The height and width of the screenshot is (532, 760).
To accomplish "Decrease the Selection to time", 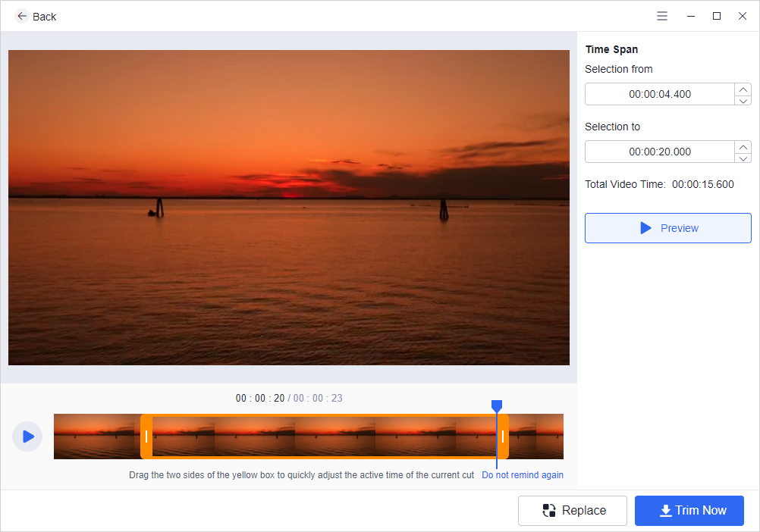I will [x=743, y=158].
